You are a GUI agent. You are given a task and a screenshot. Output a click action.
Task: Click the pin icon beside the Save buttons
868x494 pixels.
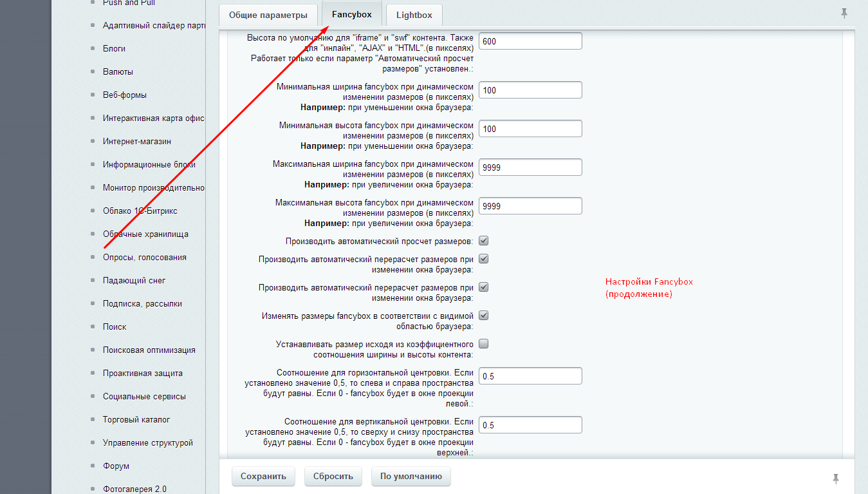tap(836, 478)
